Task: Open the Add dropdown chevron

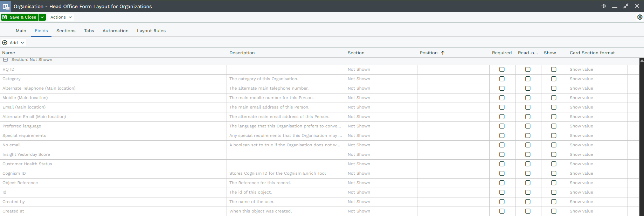Action: (22, 43)
